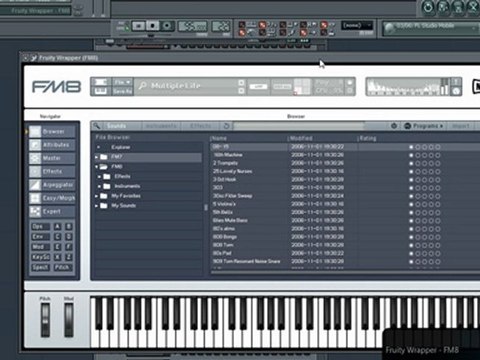Open the Attributes page in Navigator
Viewport: 480px width, 360px height.
(x=52, y=145)
